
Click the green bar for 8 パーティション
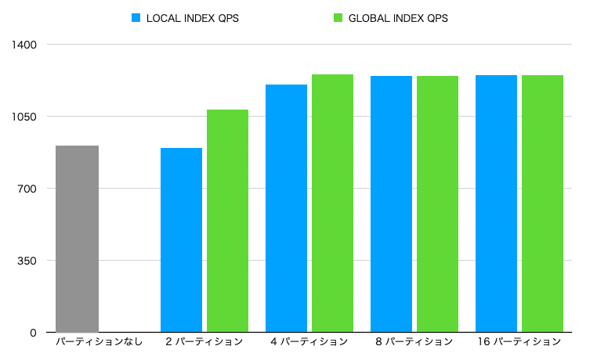[x=437, y=204]
